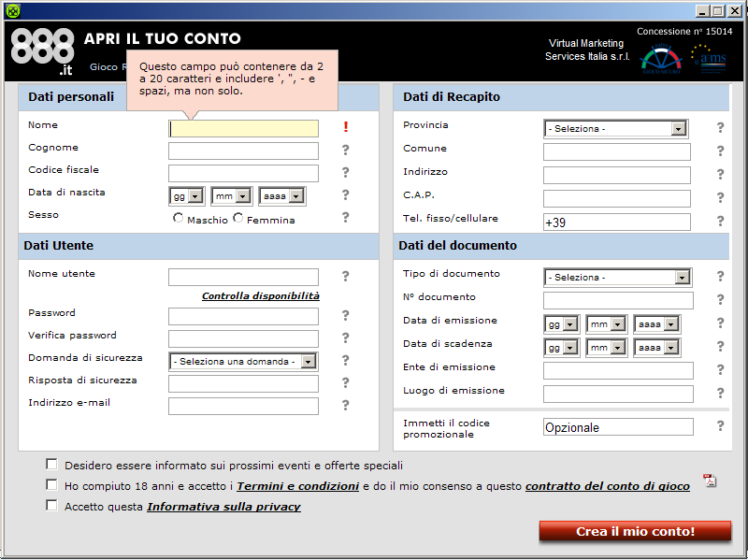Click help icon for Ente di emissione
Screen dimensions: 748x560
click(720, 369)
